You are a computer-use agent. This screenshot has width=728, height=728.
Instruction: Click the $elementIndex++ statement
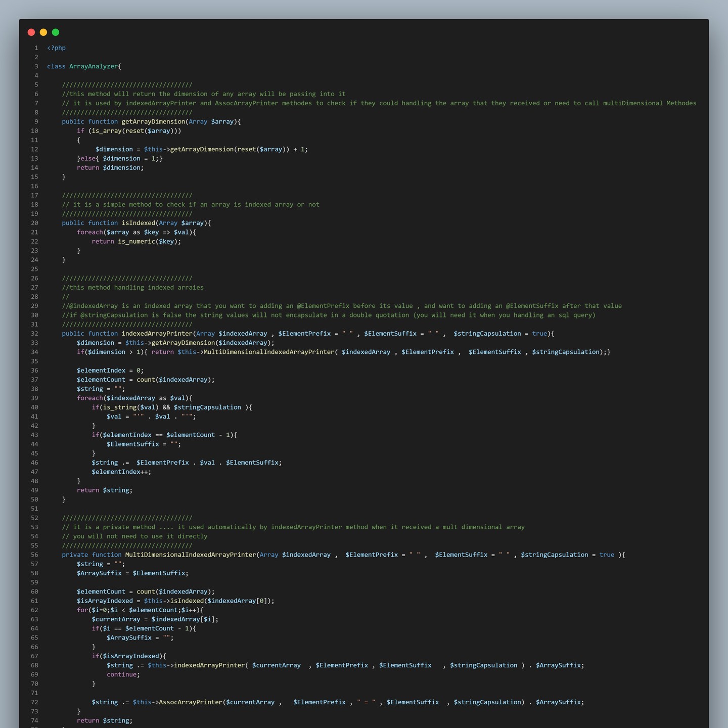coord(121,472)
